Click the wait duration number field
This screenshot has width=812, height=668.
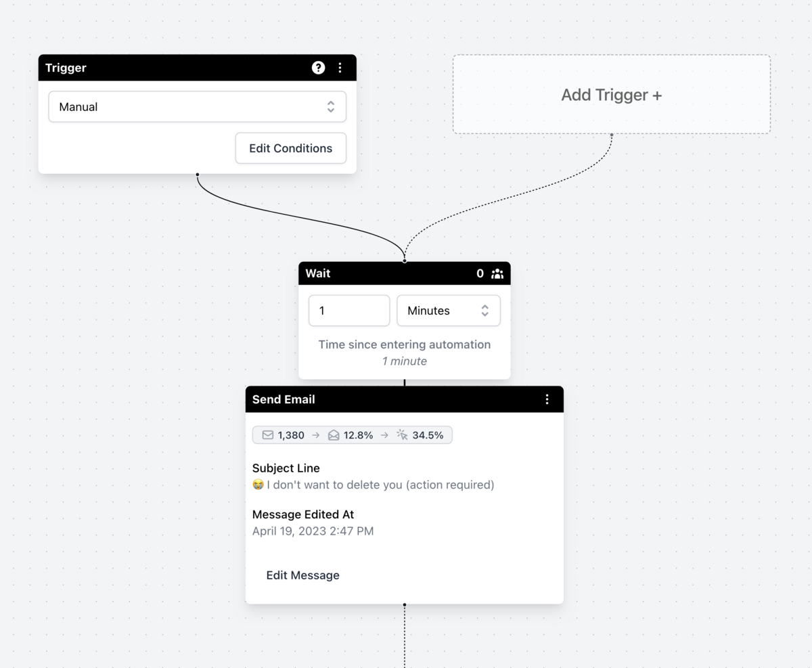349,311
